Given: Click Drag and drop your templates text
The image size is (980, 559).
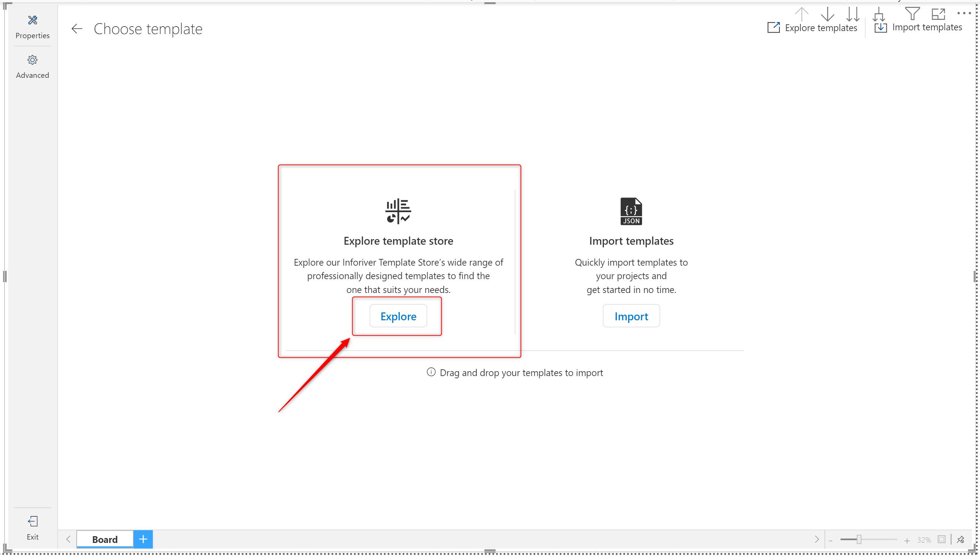Looking at the screenshot, I should [521, 372].
